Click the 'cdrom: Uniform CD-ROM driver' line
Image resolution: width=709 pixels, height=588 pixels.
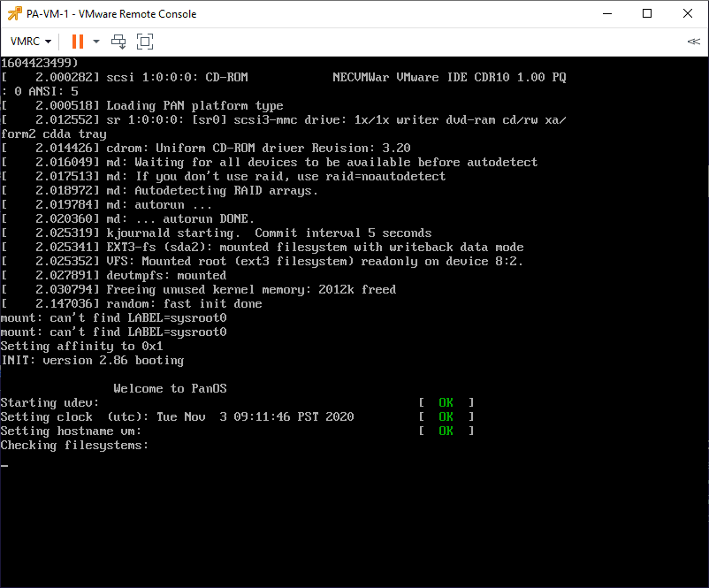tap(206, 149)
